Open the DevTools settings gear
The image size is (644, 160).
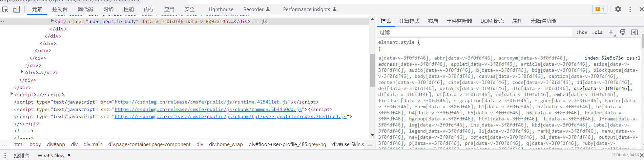coord(618,9)
